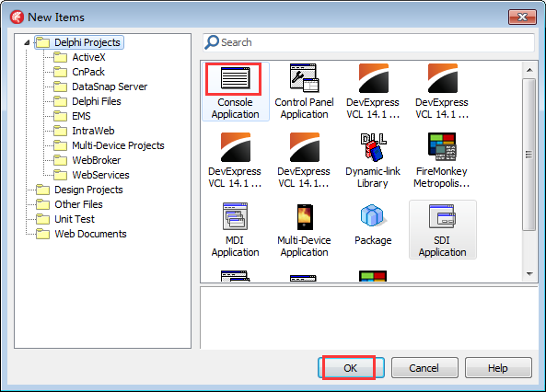Select the SDI Application item

point(443,229)
